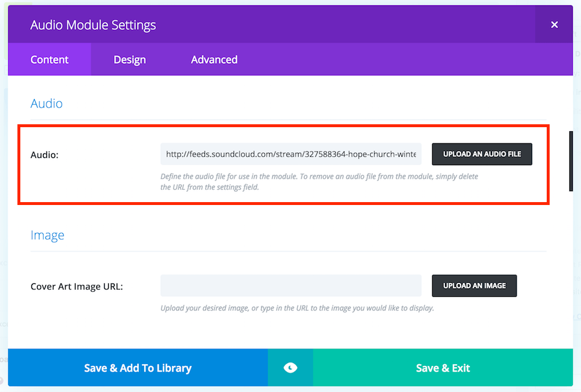Select the Content tab
Screen dimensions: 581x392
pos(49,60)
